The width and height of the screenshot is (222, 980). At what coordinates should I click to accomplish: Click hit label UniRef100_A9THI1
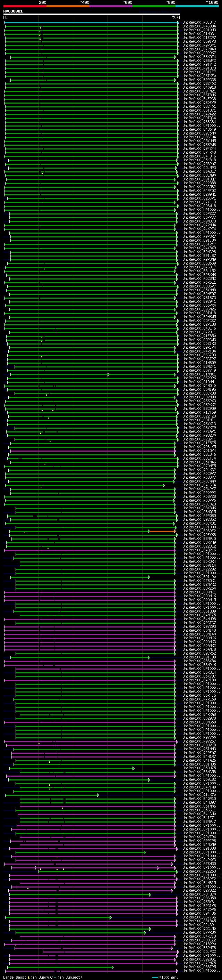coord(199,420)
